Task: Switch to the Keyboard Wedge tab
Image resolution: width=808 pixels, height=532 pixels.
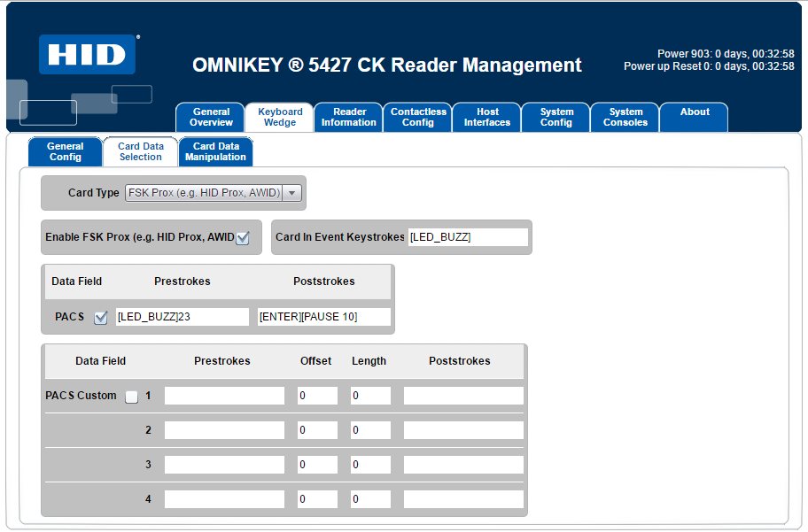Action: [x=280, y=118]
